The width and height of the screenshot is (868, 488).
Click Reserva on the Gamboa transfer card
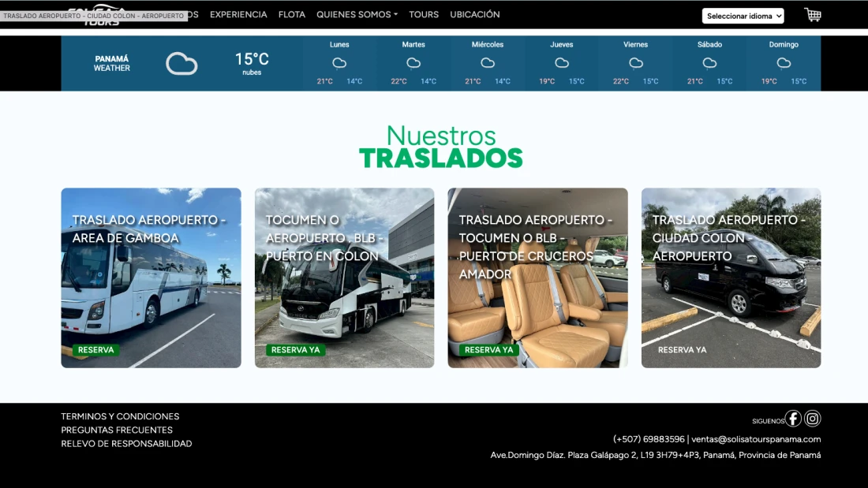[x=95, y=350]
